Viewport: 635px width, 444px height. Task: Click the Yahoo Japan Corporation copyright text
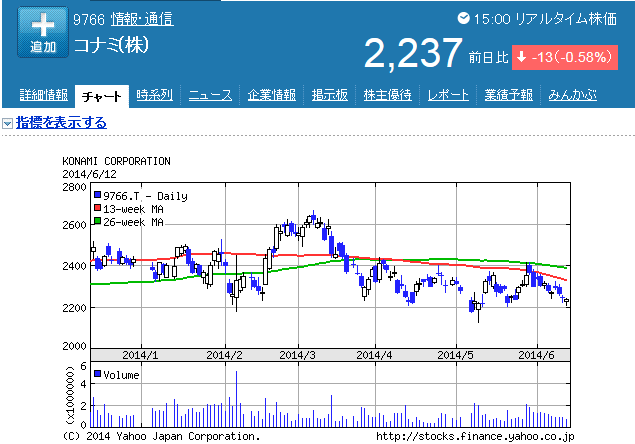click(x=162, y=437)
